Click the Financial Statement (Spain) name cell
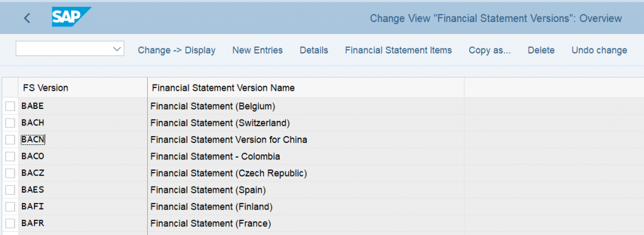644x235 pixels. coord(306,190)
